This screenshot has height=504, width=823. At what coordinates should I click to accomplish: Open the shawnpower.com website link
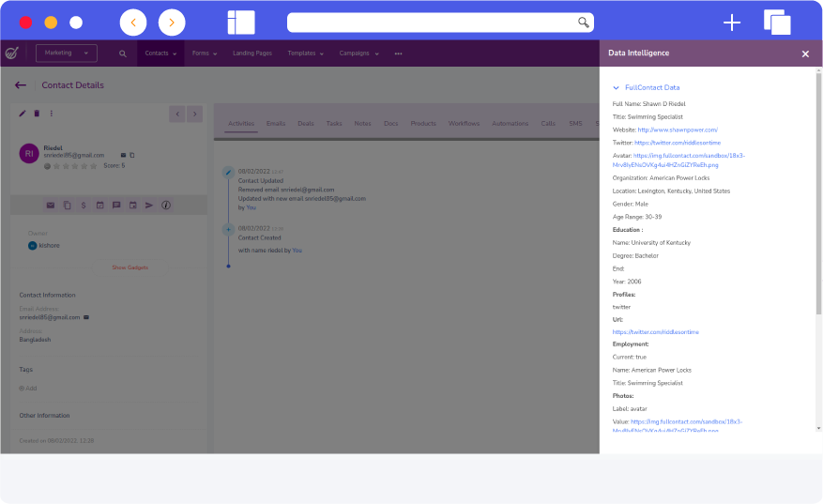tap(678, 130)
